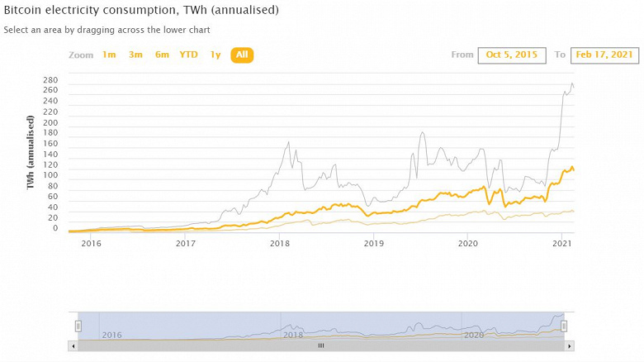Click the All zoom button
This screenshot has height=362, width=644.
pyautogui.click(x=242, y=55)
